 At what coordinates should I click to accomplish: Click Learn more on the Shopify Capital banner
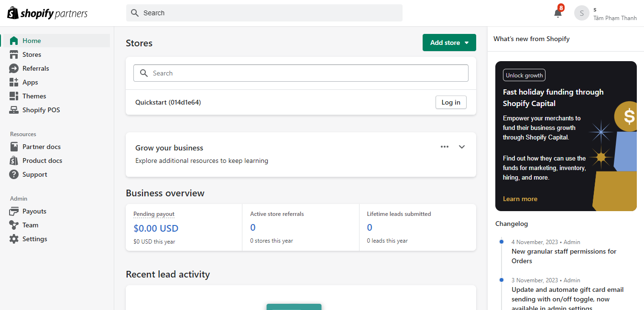[x=520, y=198]
